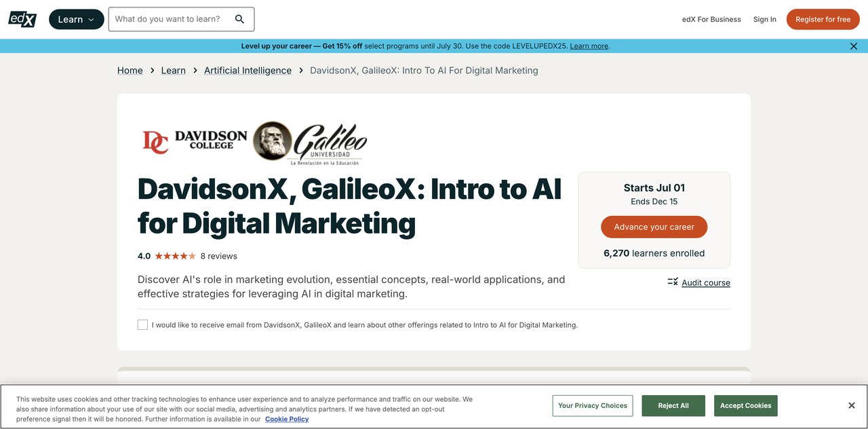Click 'Ends Dec 15' text
The width and height of the screenshot is (868, 429).
pos(654,202)
